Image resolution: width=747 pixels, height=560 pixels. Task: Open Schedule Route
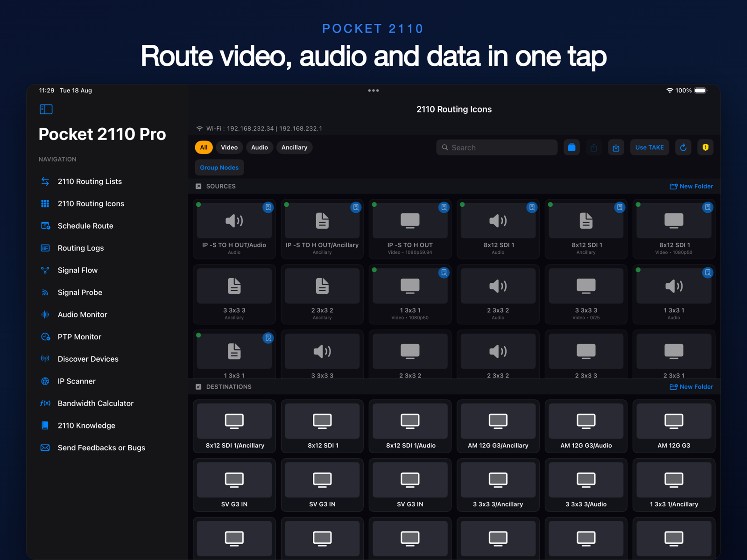(85, 226)
